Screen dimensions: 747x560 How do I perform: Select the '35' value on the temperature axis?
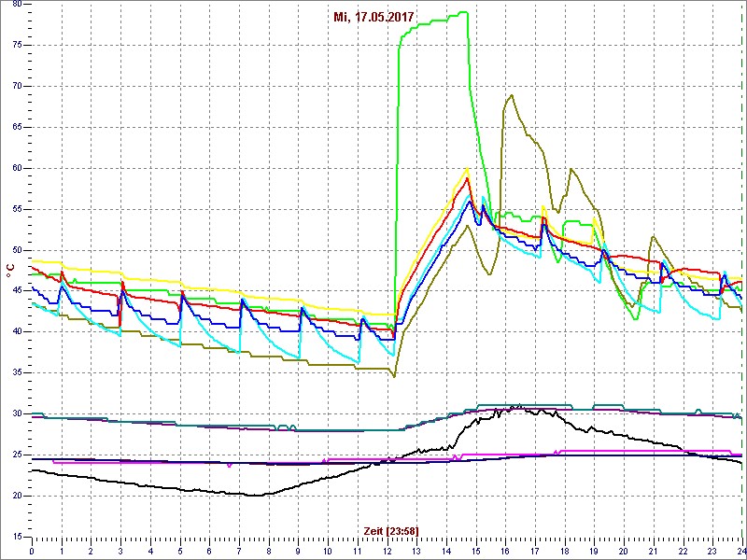tap(16, 372)
